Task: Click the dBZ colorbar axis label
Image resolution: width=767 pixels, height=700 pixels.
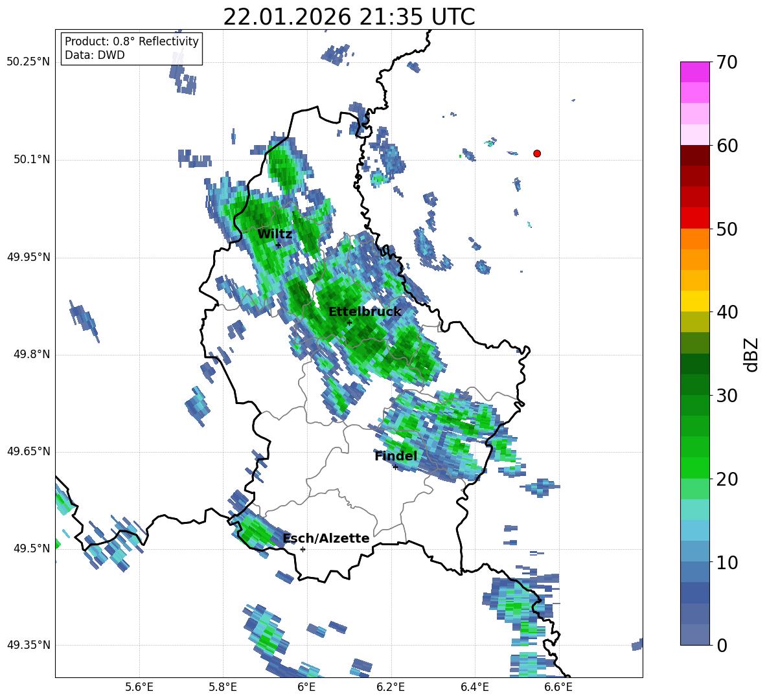Action: (751, 354)
